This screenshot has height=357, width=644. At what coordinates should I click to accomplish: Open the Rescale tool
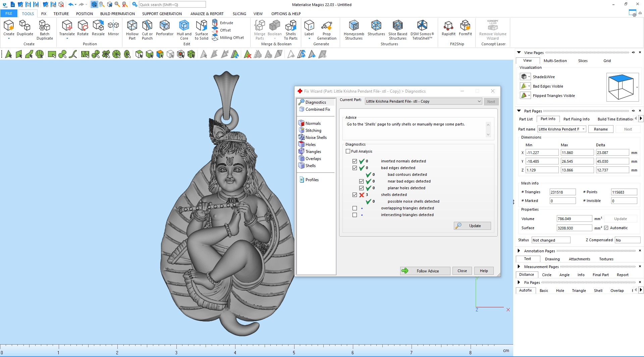click(98, 28)
